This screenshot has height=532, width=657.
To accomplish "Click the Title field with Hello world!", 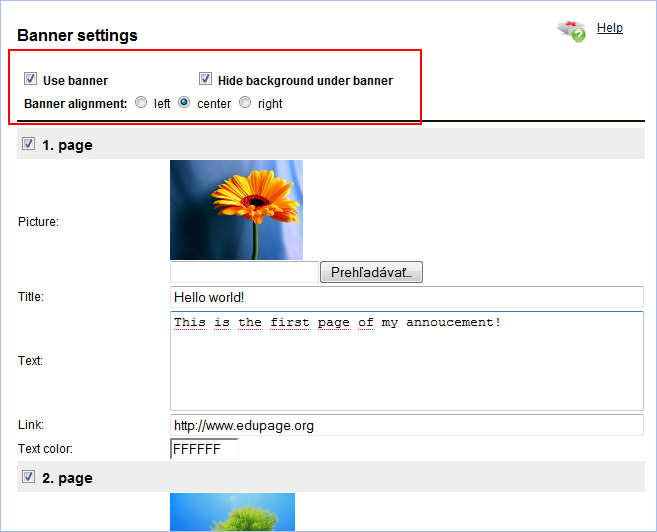I will click(407, 297).
